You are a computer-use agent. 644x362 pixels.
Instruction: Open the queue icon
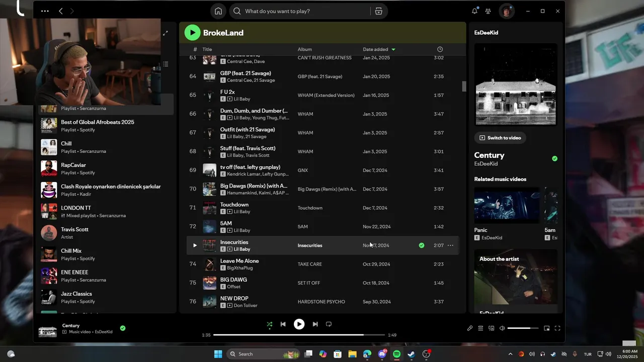480,328
